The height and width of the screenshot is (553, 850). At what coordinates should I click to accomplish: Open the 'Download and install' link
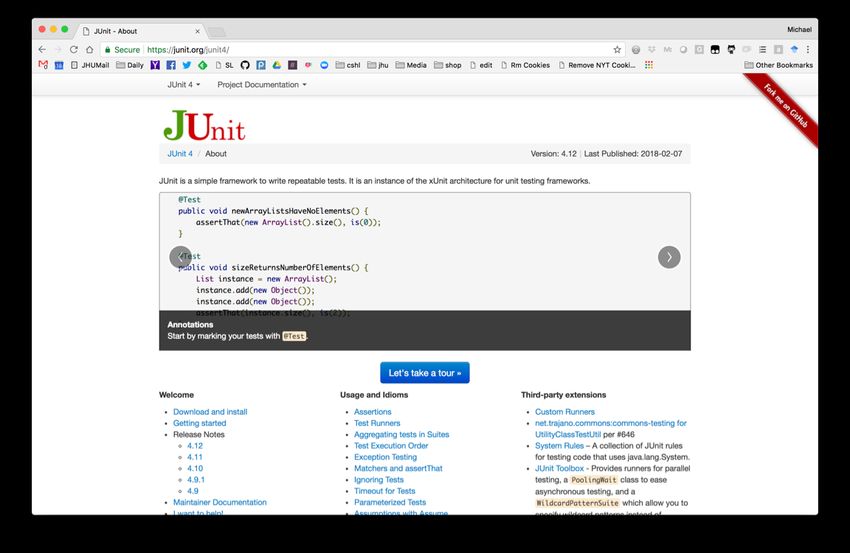(x=210, y=412)
